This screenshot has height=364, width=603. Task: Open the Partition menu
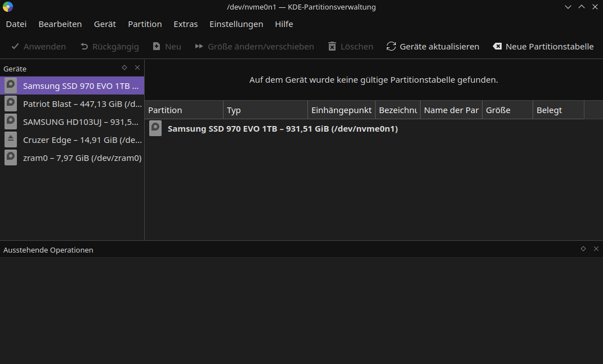pyautogui.click(x=145, y=24)
